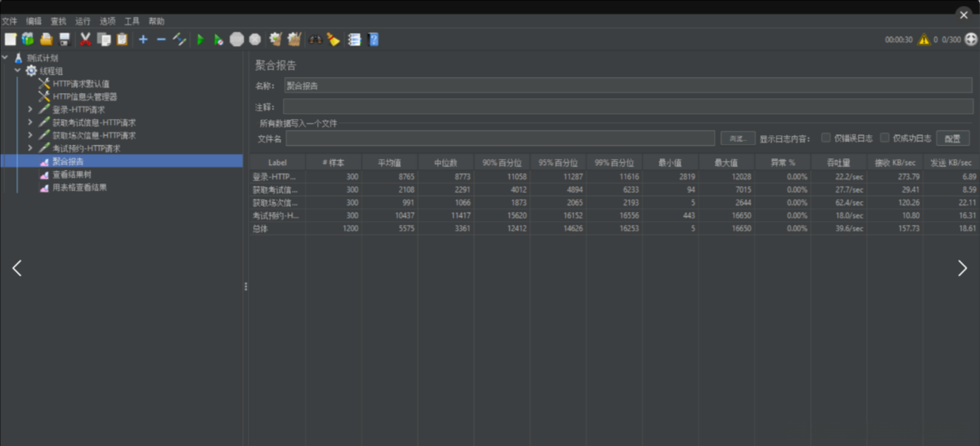Select the 聚合报告 tree item
The height and width of the screenshot is (446, 980).
pos(67,161)
